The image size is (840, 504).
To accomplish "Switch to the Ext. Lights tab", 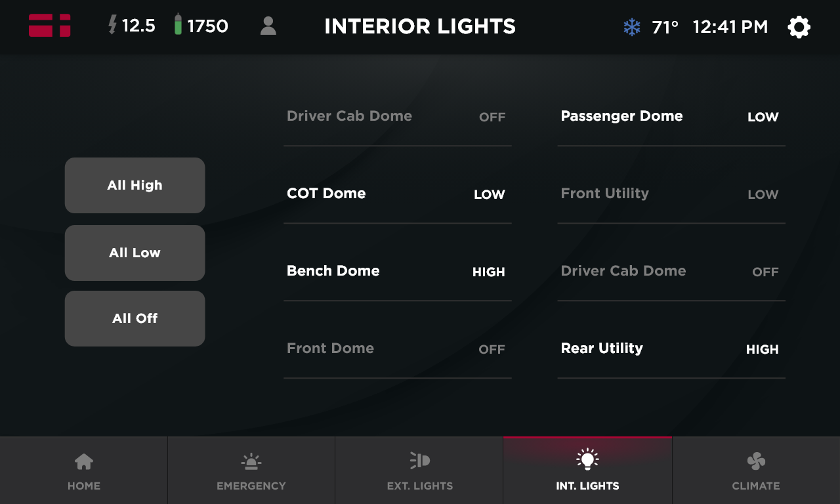I will (x=419, y=471).
